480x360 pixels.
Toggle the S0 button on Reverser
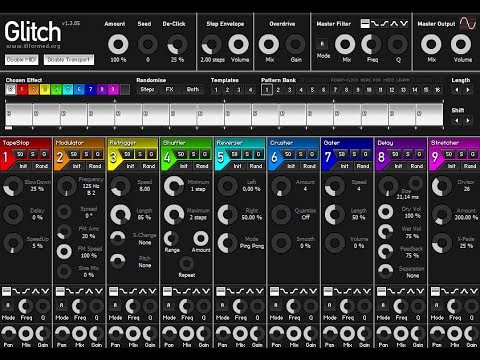(235, 154)
